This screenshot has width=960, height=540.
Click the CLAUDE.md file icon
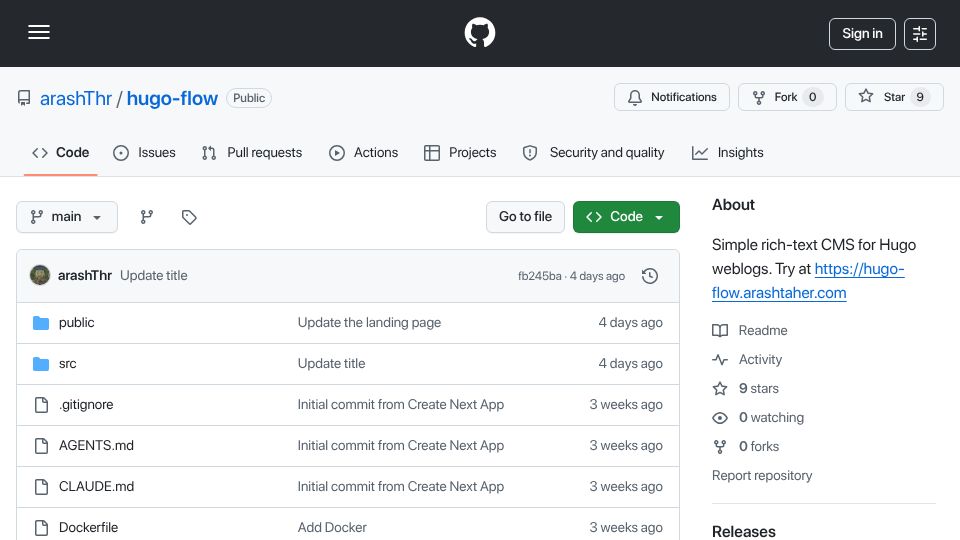(41, 487)
